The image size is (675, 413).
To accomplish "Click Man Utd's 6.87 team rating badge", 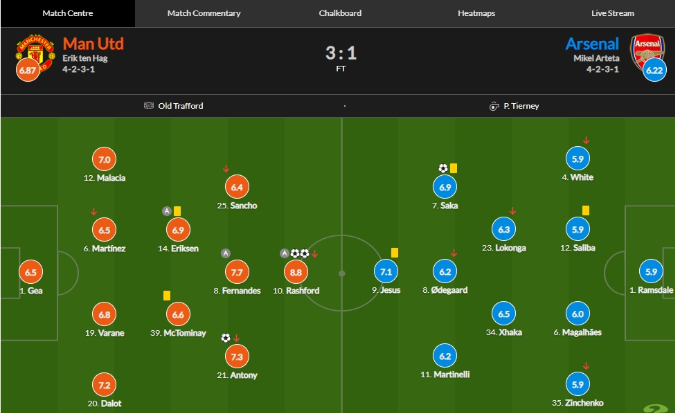I will [x=28, y=70].
